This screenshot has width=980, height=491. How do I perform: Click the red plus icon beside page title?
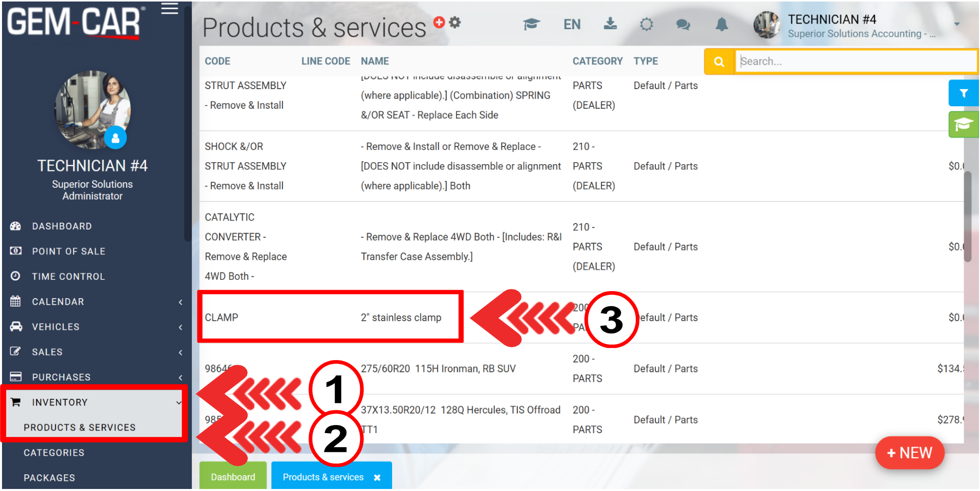pos(439,22)
